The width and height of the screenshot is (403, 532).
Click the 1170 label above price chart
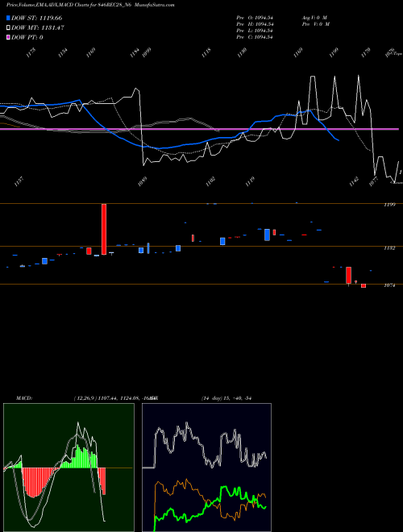click(366, 52)
